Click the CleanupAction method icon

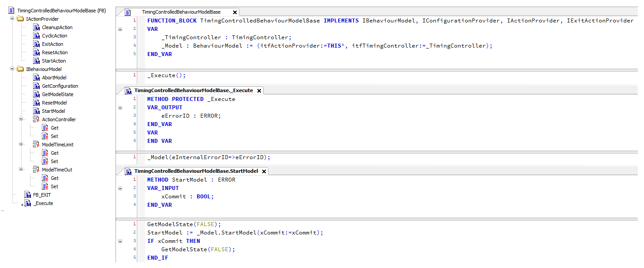point(37,27)
